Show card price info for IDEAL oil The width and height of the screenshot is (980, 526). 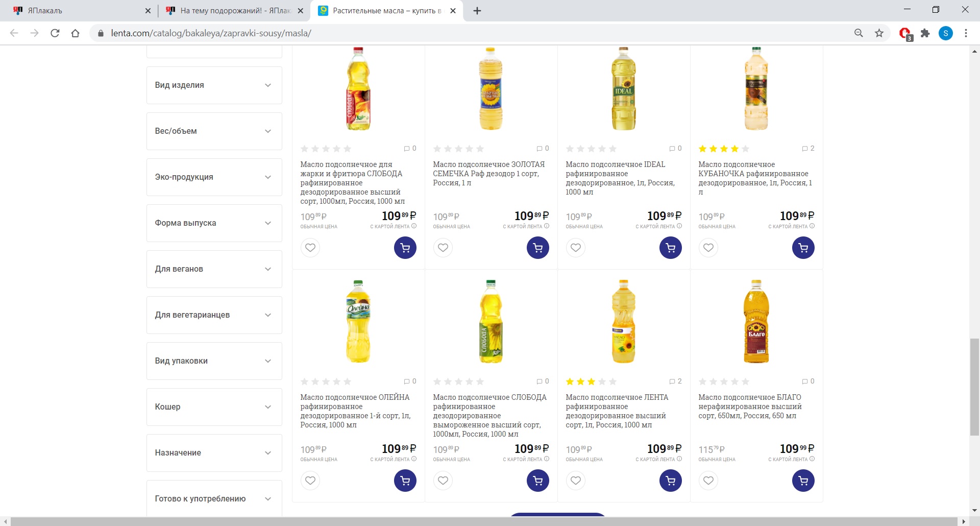coord(679,226)
